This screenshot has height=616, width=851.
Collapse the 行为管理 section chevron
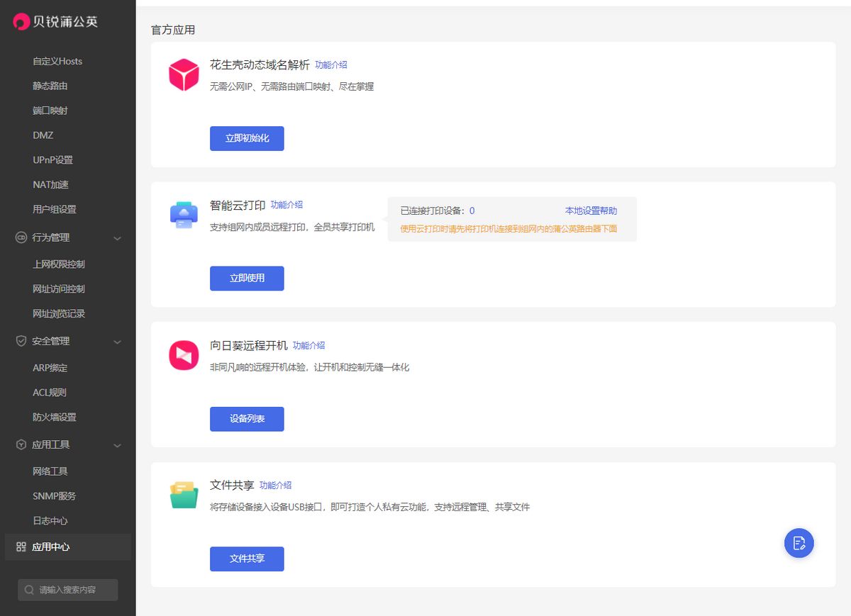click(x=118, y=238)
